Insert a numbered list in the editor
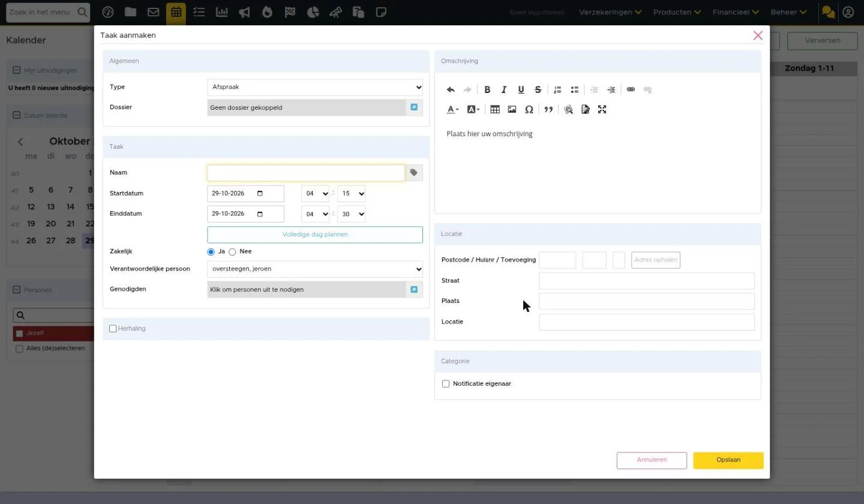 [557, 90]
